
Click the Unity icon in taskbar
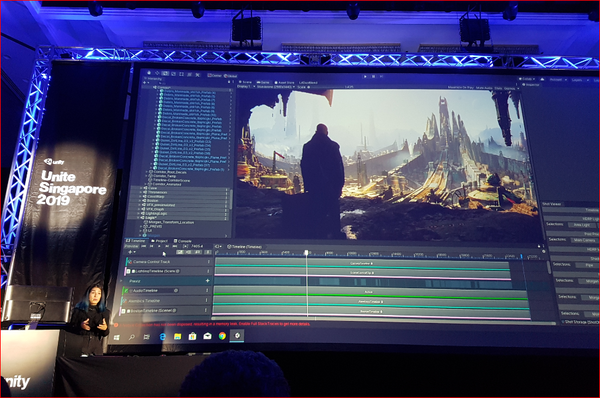coord(237,336)
